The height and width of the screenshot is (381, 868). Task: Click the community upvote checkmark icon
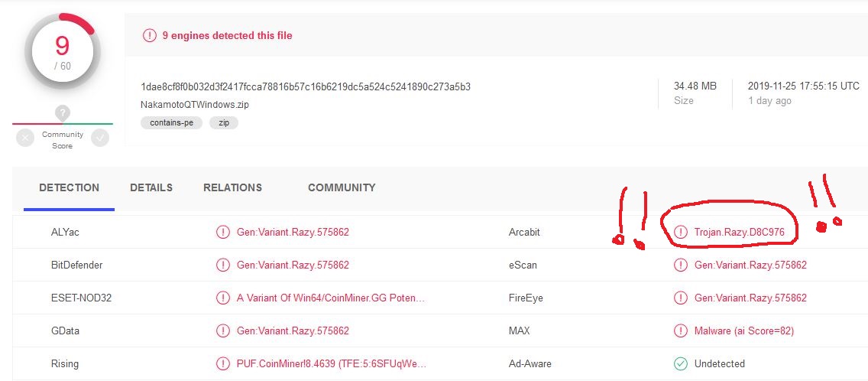100,138
